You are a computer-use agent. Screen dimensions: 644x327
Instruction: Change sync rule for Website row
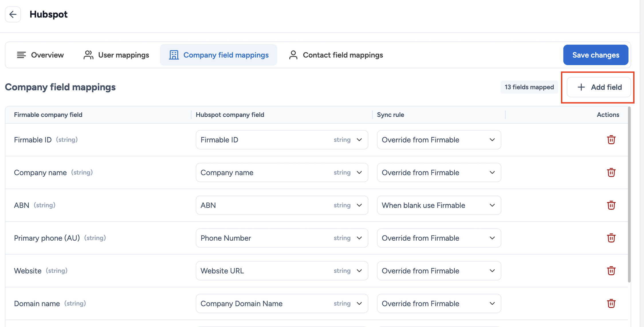tap(439, 270)
